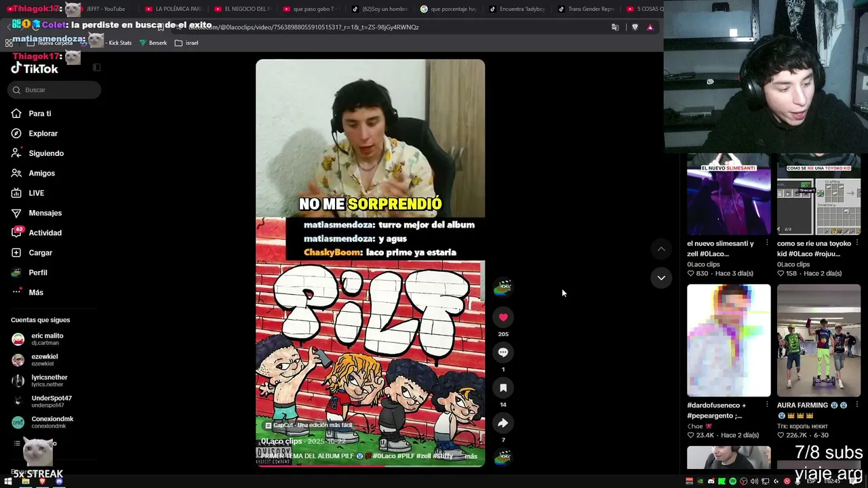
Task: Open the israel bookmarks folder
Action: (186, 43)
